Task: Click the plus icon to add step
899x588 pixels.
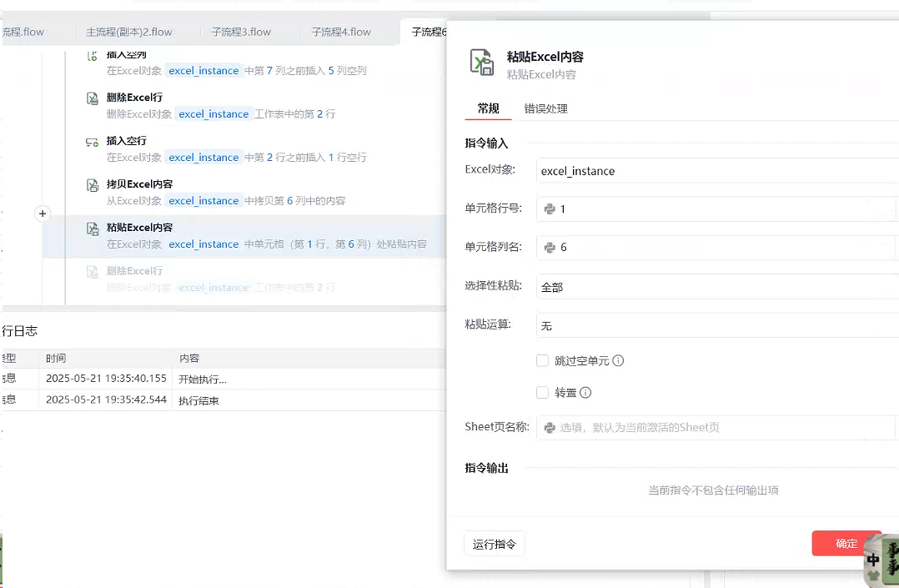Action: tap(43, 214)
